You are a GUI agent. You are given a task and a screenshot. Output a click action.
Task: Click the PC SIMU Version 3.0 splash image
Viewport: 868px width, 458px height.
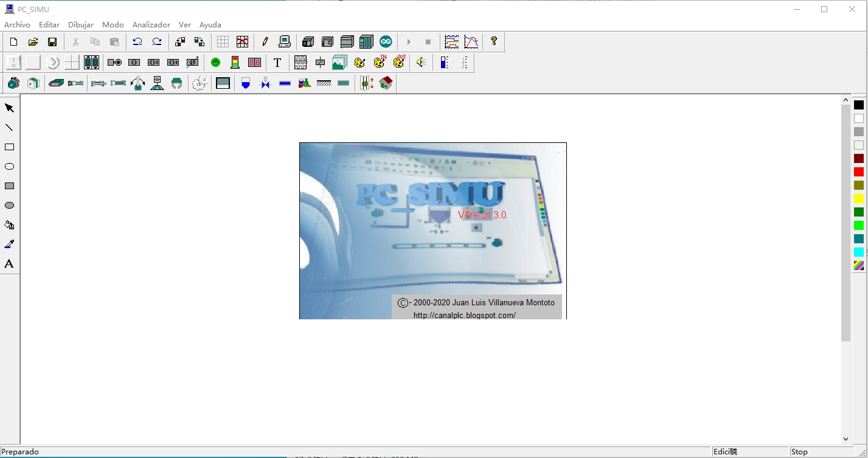[433, 231]
